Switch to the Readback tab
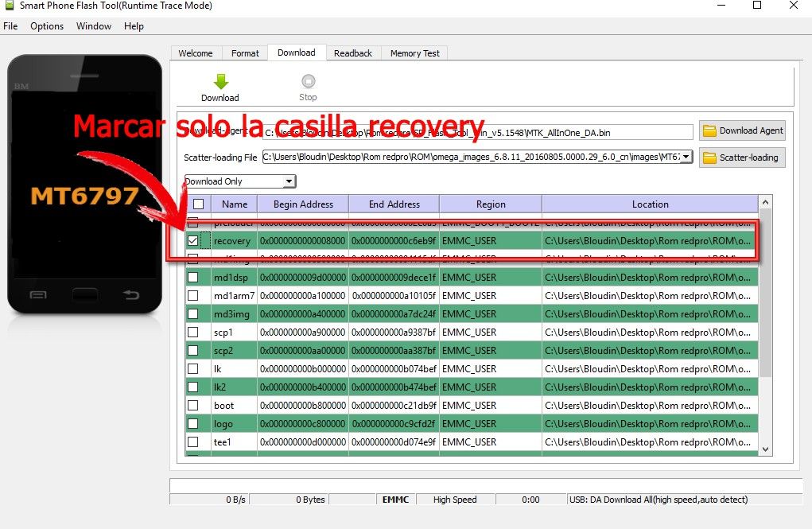This screenshot has height=529, width=812. (x=352, y=53)
